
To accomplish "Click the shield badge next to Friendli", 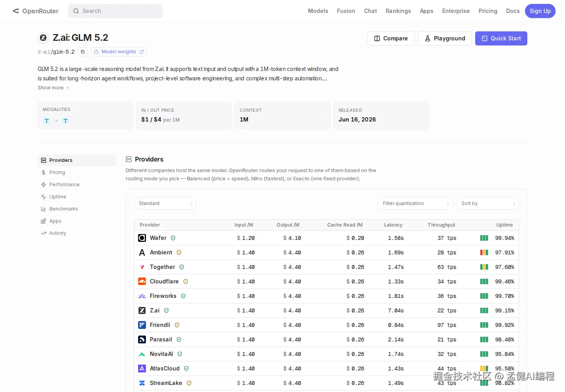I will pyautogui.click(x=177, y=325).
